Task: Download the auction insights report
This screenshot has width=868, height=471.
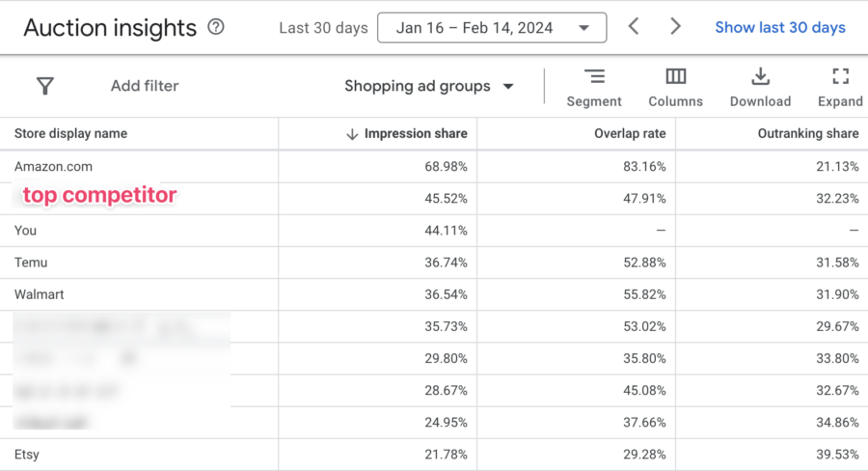Action: tap(760, 88)
